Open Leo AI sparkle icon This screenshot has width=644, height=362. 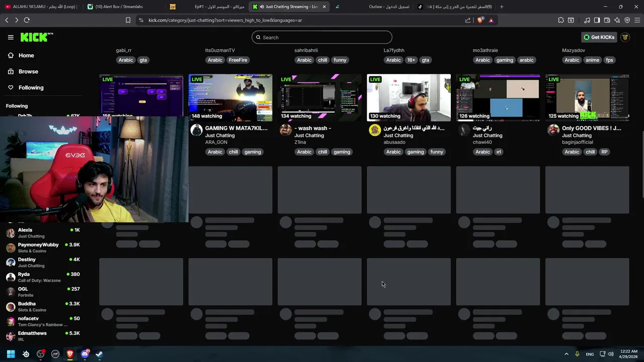click(617, 20)
